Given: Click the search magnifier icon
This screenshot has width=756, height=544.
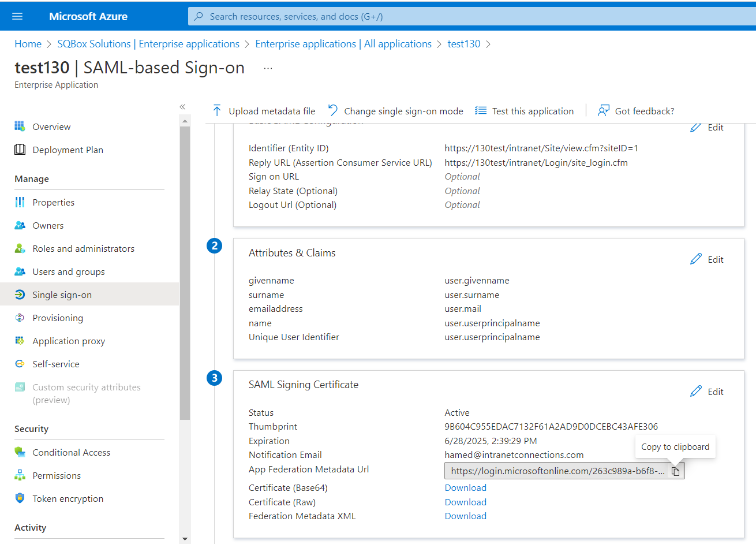Looking at the screenshot, I should pyautogui.click(x=199, y=16).
